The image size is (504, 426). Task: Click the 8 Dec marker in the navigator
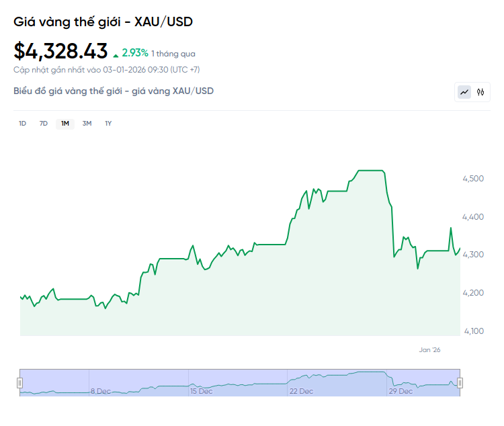coord(101,391)
